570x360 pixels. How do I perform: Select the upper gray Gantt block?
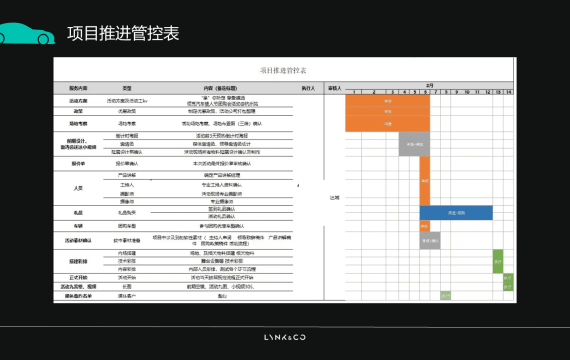tap(414, 144)
